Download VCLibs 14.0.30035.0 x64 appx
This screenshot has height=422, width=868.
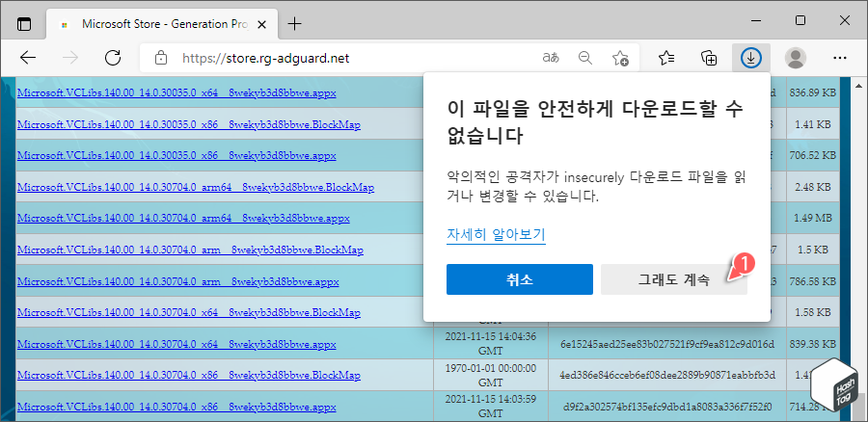(176, 92)
